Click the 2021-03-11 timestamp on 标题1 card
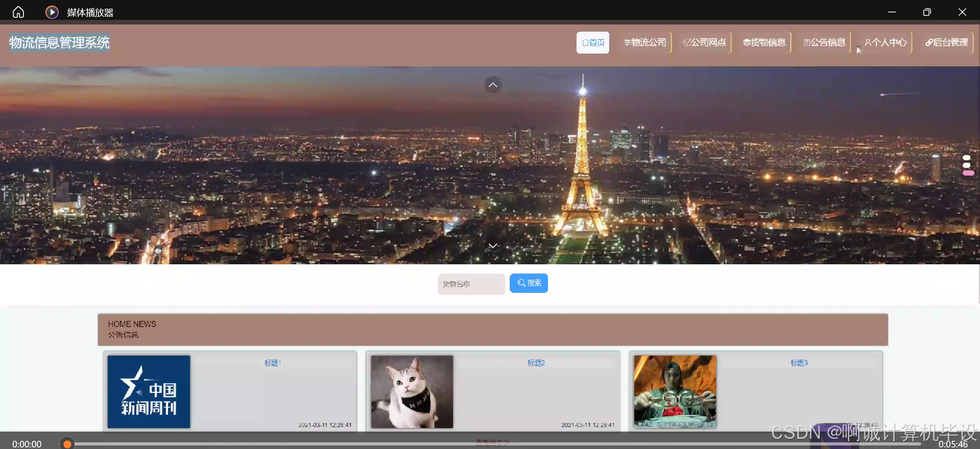The image size is (980, 449). (x=325, y=425)
